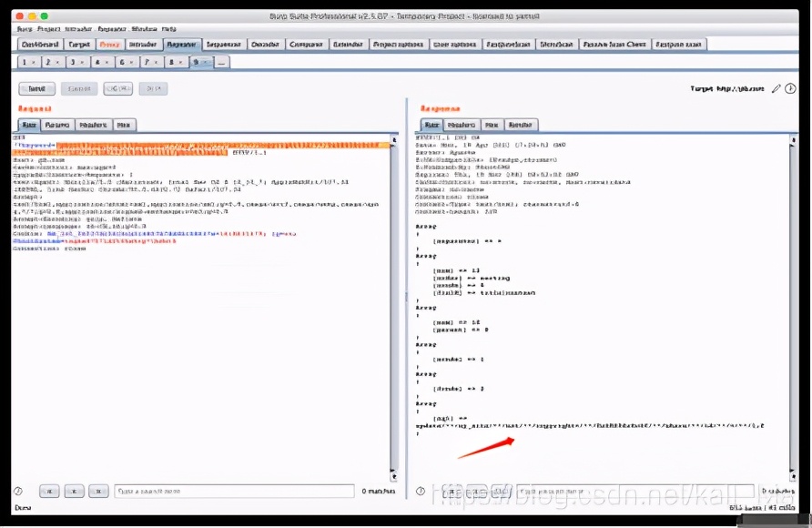This screenshot has height=528, width=812.
Task: Close Repeater tab 1 with its x icon
Action: coord(34,63)
